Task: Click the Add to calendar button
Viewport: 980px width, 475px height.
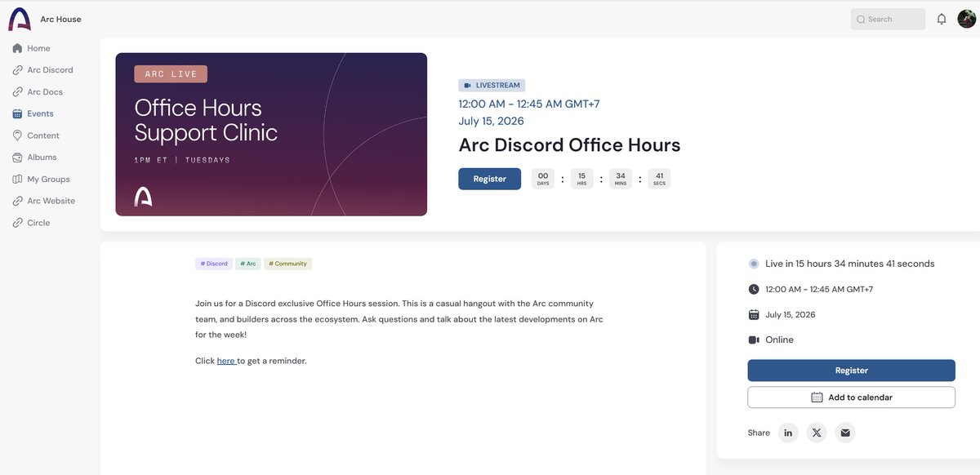Action: coord(851,397)
